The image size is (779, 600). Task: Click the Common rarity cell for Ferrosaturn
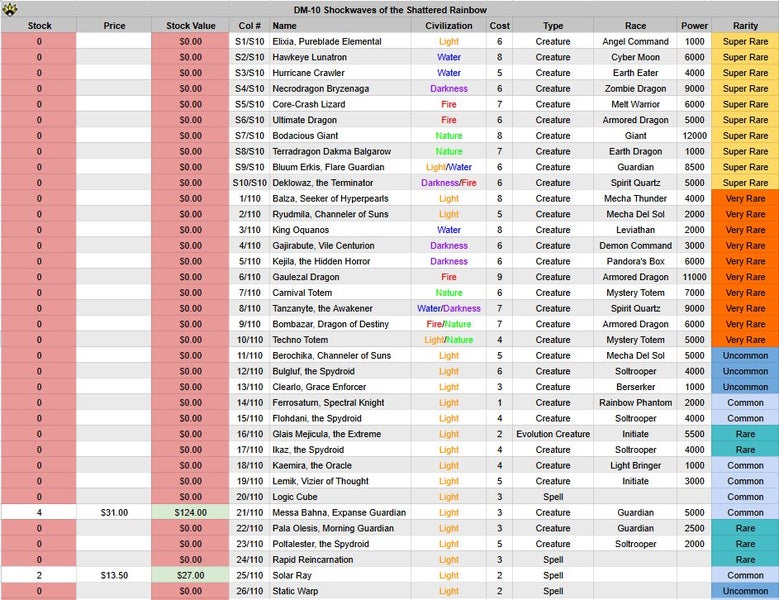pos(745,403)
